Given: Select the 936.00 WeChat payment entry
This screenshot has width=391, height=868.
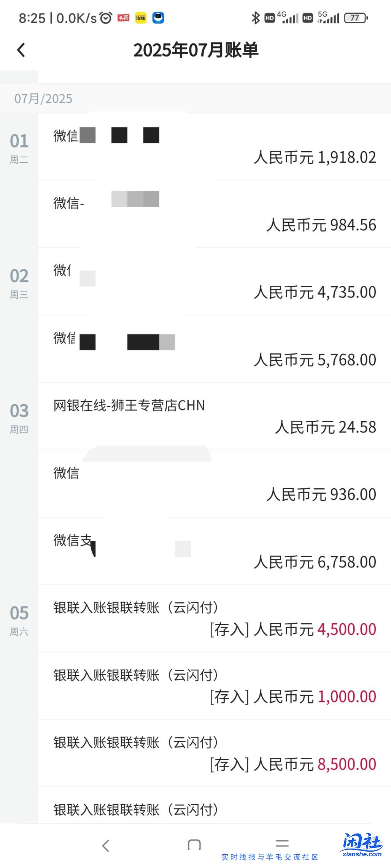Looking at the screenshot, I should pyautogui.click(x=214, y=484).
